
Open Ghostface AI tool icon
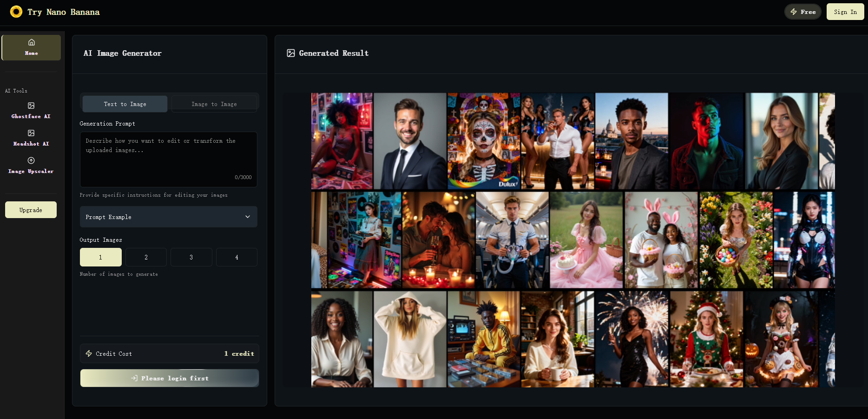[31, 106]
